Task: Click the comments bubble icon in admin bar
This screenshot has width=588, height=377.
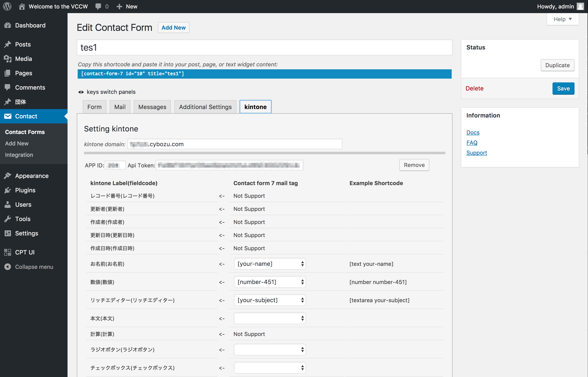Action: (x=98, y=6)
